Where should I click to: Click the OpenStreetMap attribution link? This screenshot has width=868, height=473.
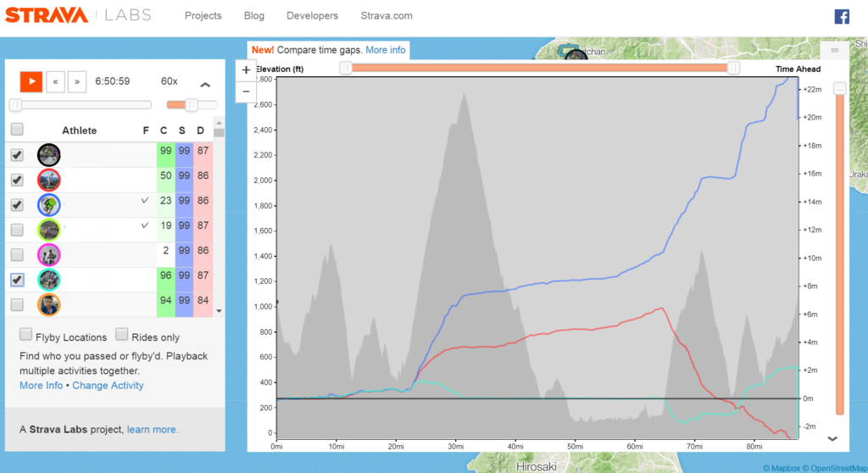(835, 468)
